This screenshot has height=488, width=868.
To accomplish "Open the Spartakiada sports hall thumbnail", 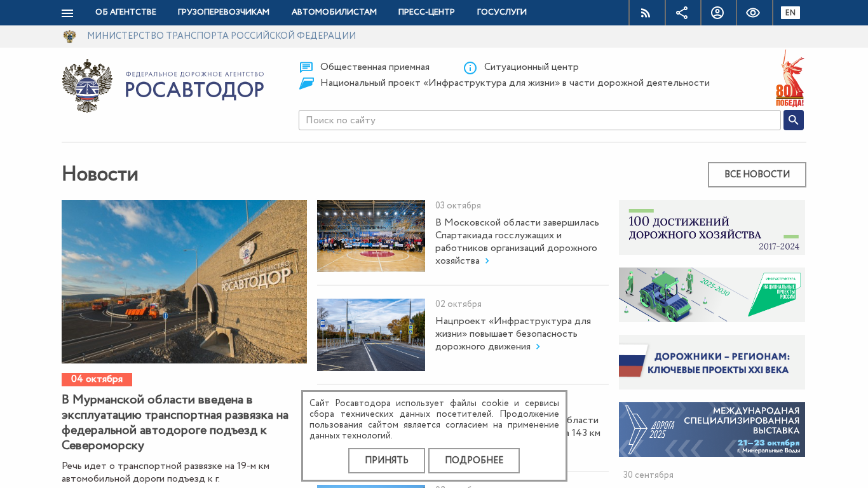I will (x=371, y=236).
